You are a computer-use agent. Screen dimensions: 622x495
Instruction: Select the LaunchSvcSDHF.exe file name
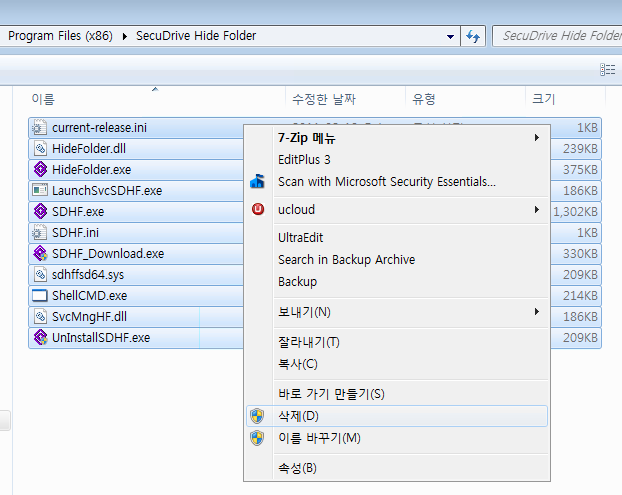pos(107,191)
